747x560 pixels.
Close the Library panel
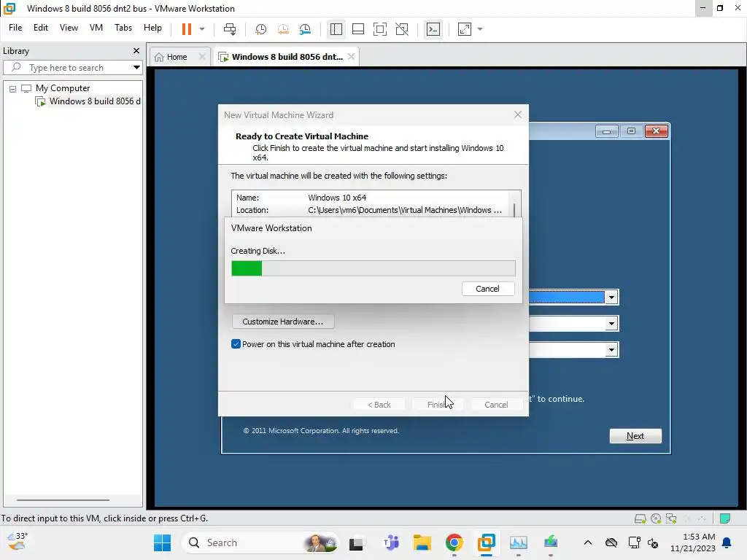click(136, 50)
